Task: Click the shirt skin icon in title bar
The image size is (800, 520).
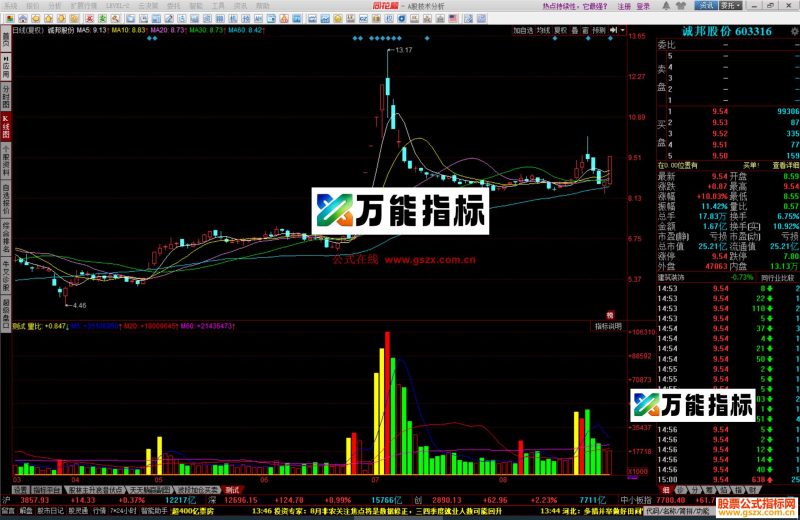Action: coord(681,6)
